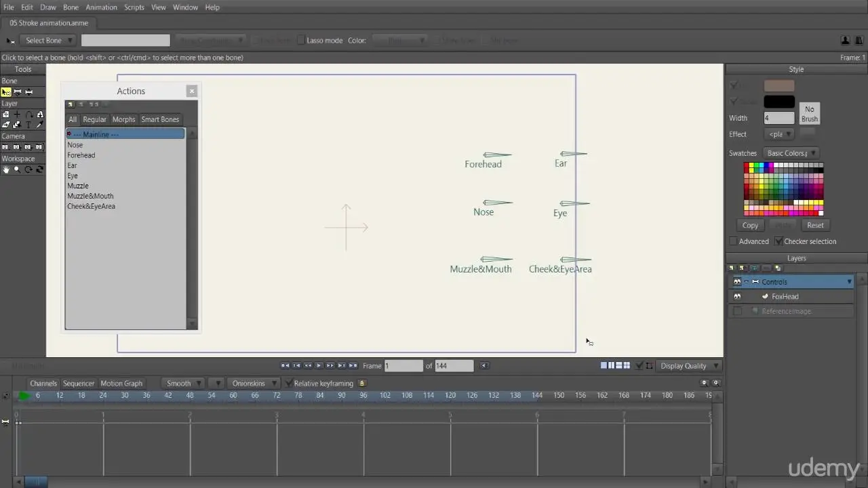Click the black stroke color swatch
The height and width of the screenshot is (488, 868).
coord(779,102)
